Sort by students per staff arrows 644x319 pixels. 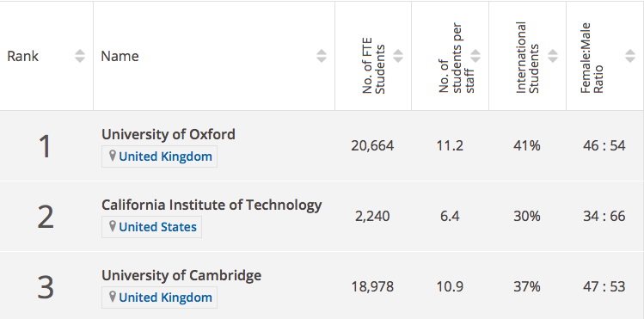click(475, 56)
